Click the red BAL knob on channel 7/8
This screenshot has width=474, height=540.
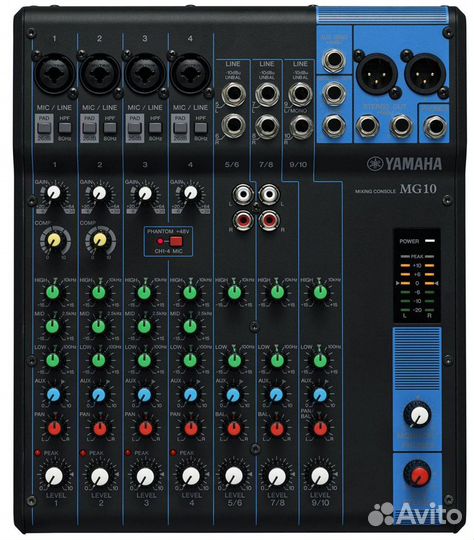[x=277, y=429]
